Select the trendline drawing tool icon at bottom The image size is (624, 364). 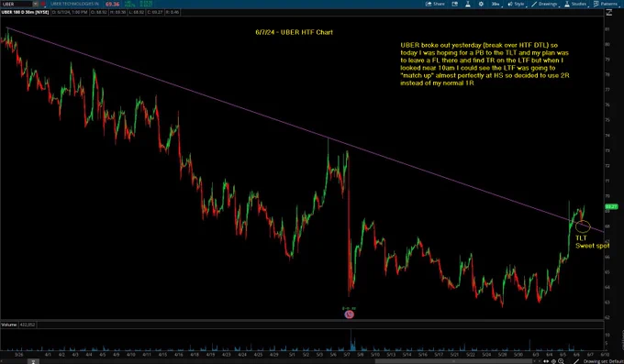(x=576, y=361)
